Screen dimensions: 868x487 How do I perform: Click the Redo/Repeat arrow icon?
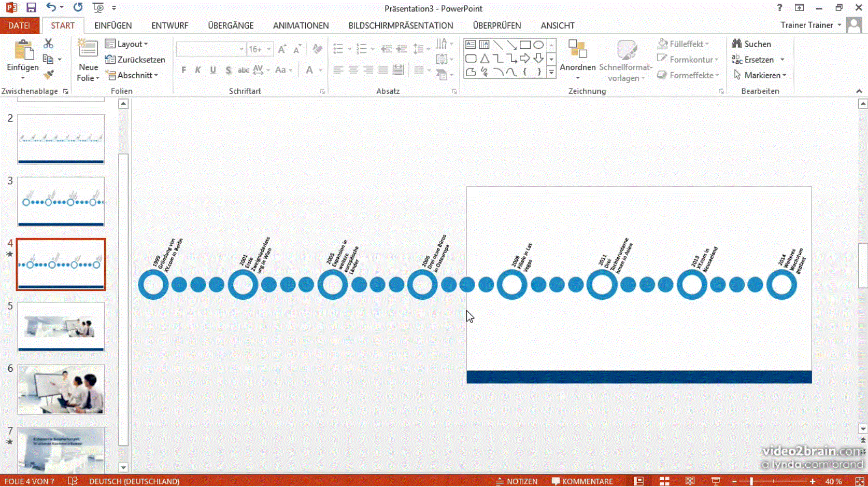click(78, 8)
